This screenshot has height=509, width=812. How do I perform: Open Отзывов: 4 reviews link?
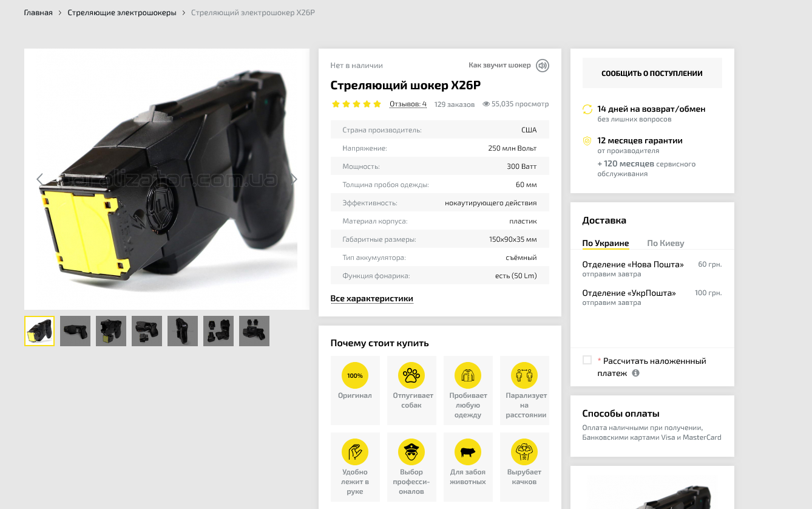coord(408,104)
